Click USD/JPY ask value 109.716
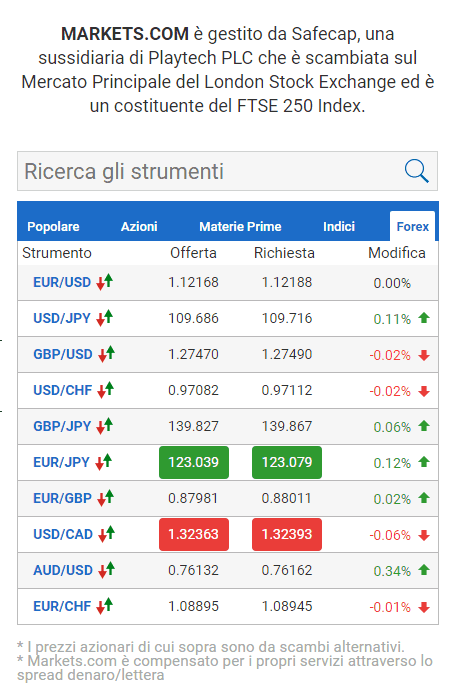456x698 pixels. click(287, 318)
